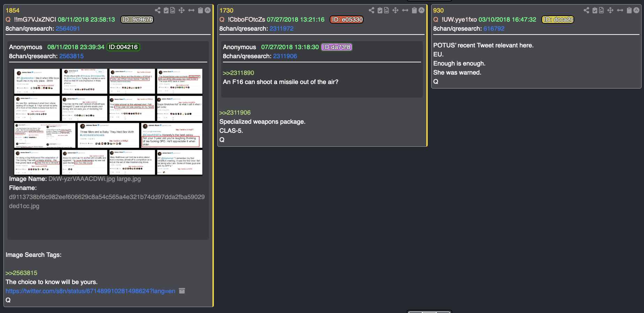Collapse post 1854 with circled chevron
644x313 pixels.
(208, 10)
